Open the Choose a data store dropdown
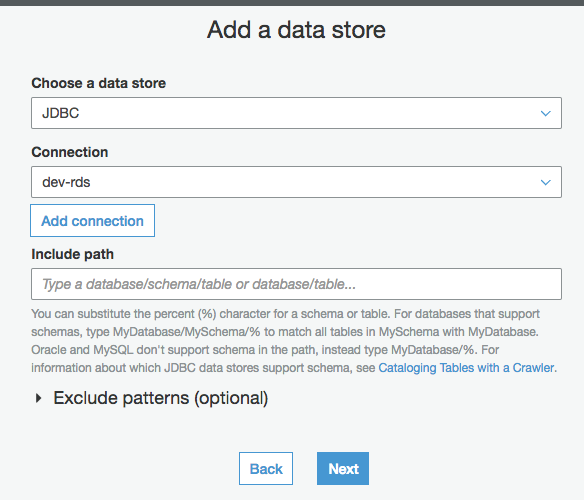The width and height of the screenshot is (584, 500). tap(296, 113)
